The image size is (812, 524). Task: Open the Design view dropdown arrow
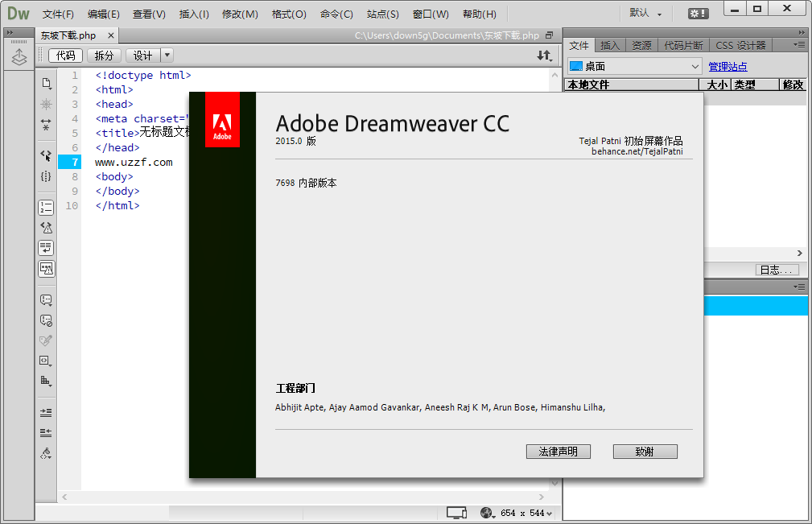pyautogui.click(x=167, y=55)
